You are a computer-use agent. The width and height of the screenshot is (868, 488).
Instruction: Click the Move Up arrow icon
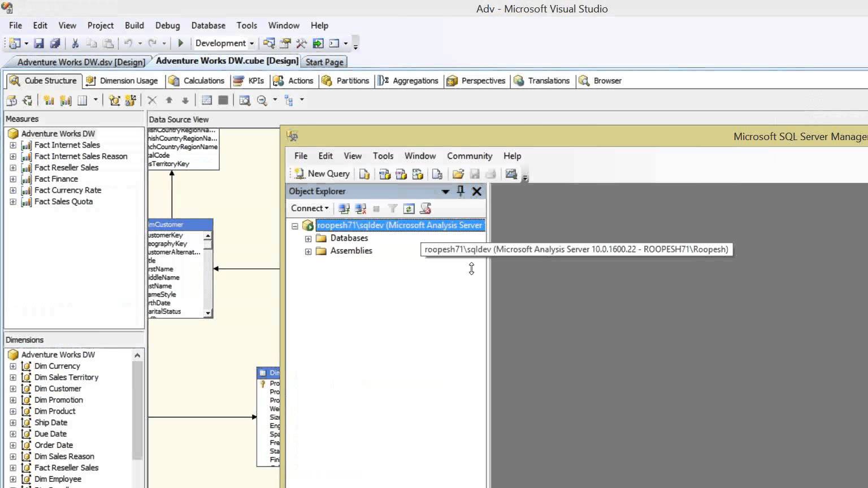pyautogui.click(x=168, y=100)
